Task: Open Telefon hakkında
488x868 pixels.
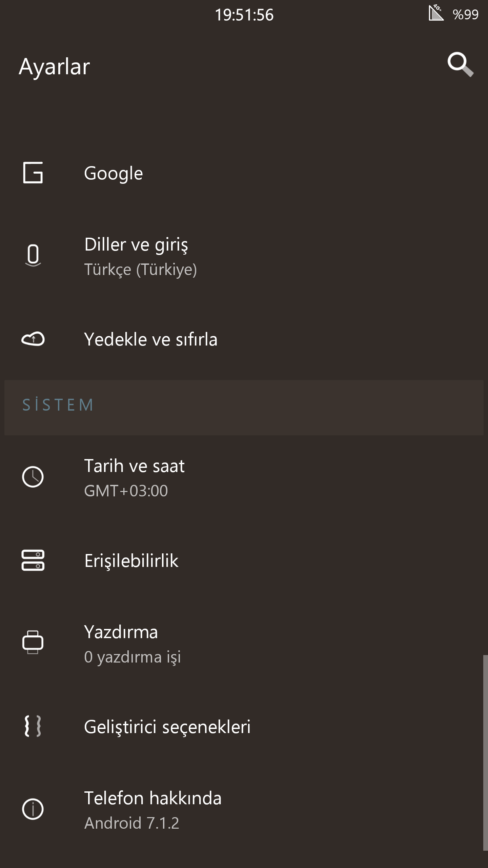Action: (x=244, y=810)
